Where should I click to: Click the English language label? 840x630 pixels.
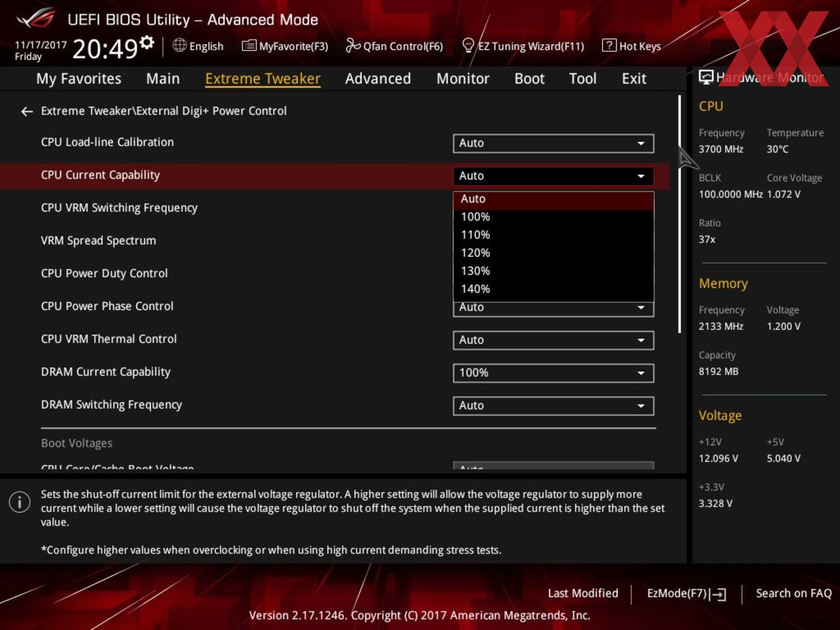[206, 46]
